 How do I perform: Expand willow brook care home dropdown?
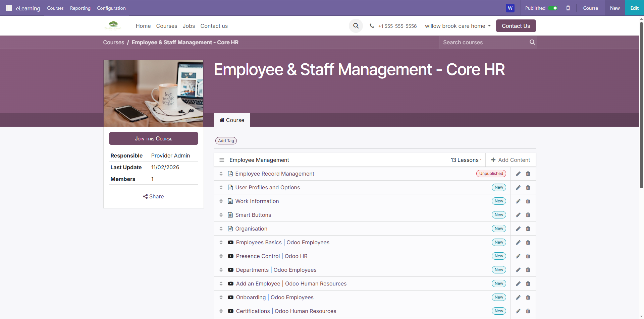458,26
